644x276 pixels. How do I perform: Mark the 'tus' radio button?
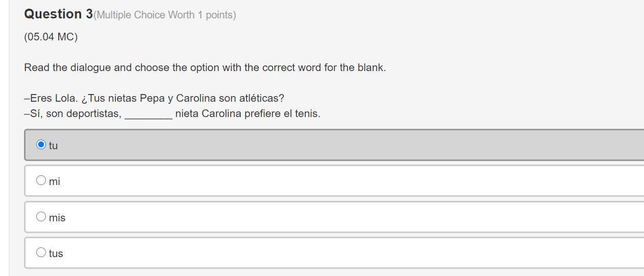(x=41, y=252)
